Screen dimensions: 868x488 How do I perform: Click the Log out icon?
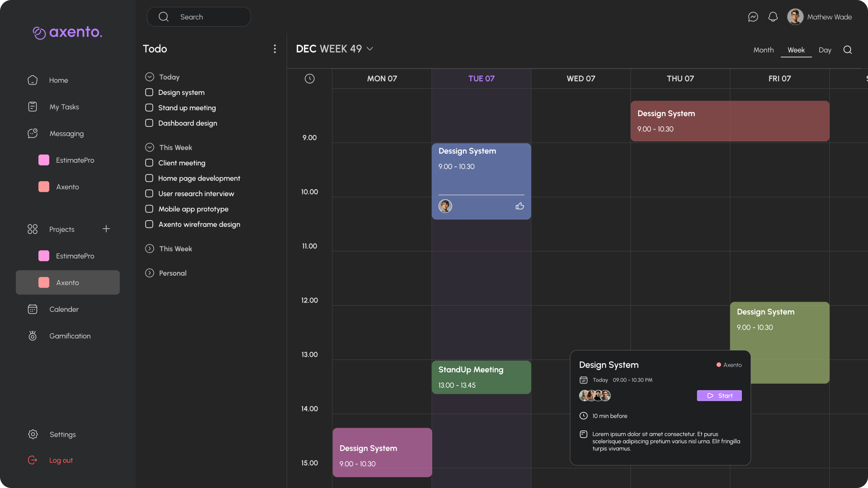33,460
